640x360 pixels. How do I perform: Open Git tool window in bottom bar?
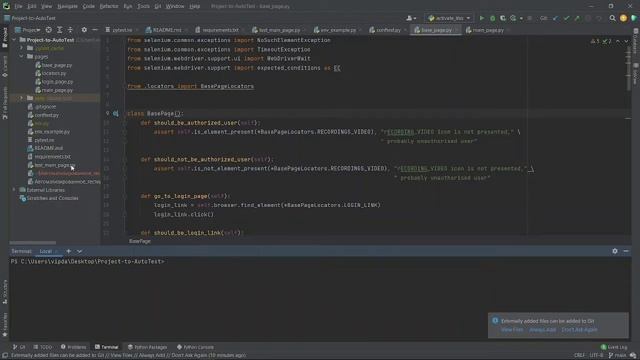[19, 347]
